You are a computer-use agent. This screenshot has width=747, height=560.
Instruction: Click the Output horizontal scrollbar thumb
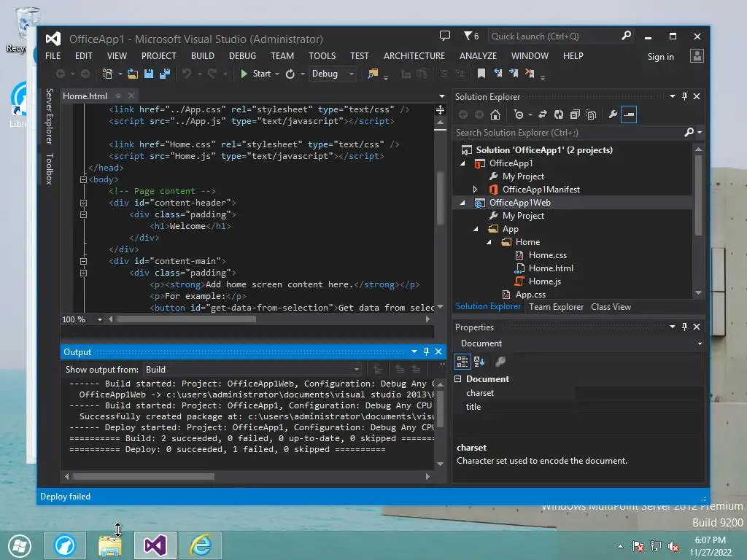click(x=144, y=476)
